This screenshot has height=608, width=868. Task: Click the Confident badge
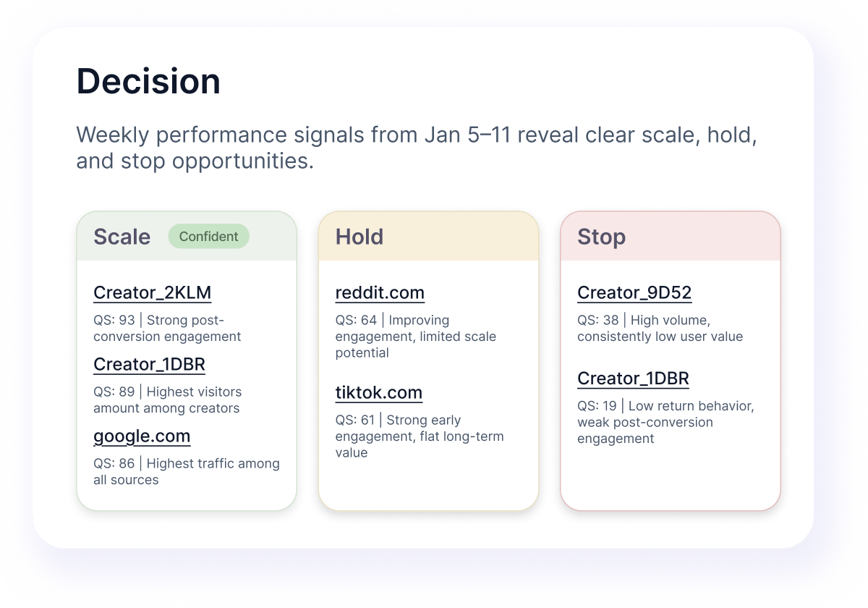point(208,237)
